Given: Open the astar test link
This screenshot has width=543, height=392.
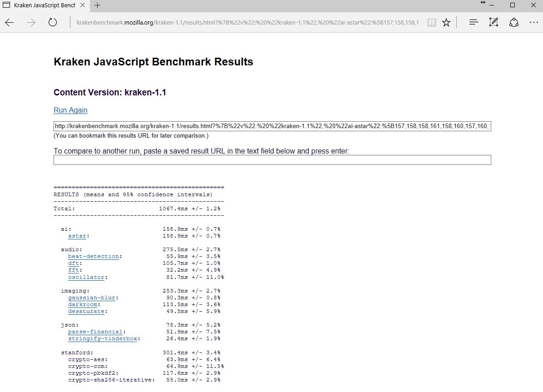Looking at the screenshot, I should (x=77, y=236).
